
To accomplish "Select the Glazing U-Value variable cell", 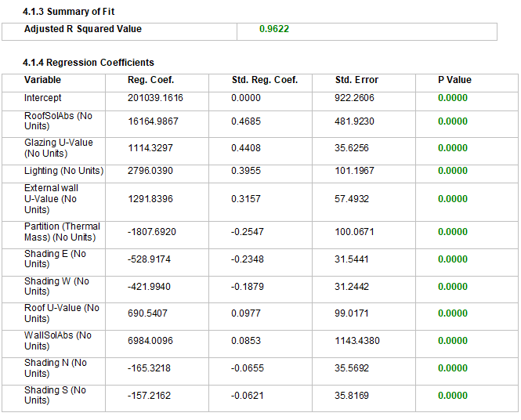I will pos(58,148).
